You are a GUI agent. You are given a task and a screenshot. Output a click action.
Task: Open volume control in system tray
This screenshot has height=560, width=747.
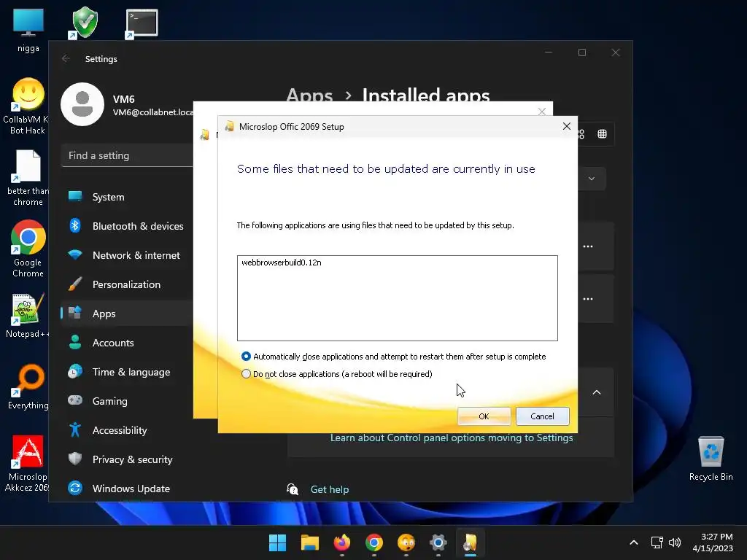point(675,542)
